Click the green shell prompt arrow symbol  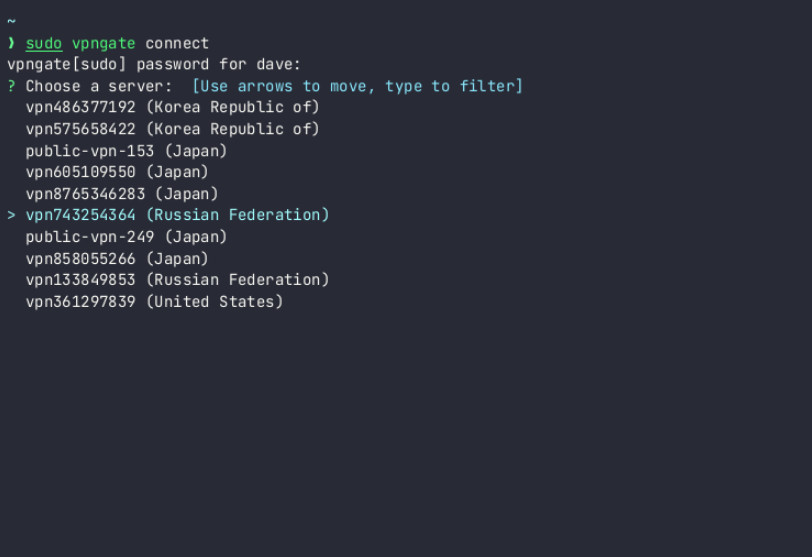click(x=11, y=43)
